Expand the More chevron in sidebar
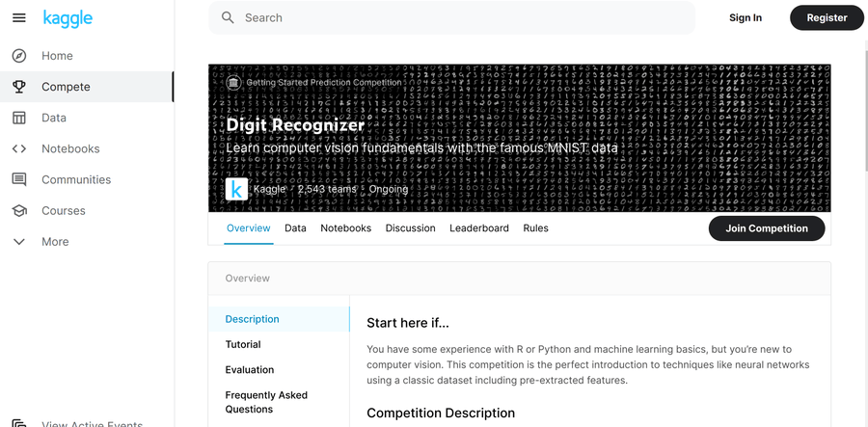This screenshot has height=427, width=868. tap(19, 242)
